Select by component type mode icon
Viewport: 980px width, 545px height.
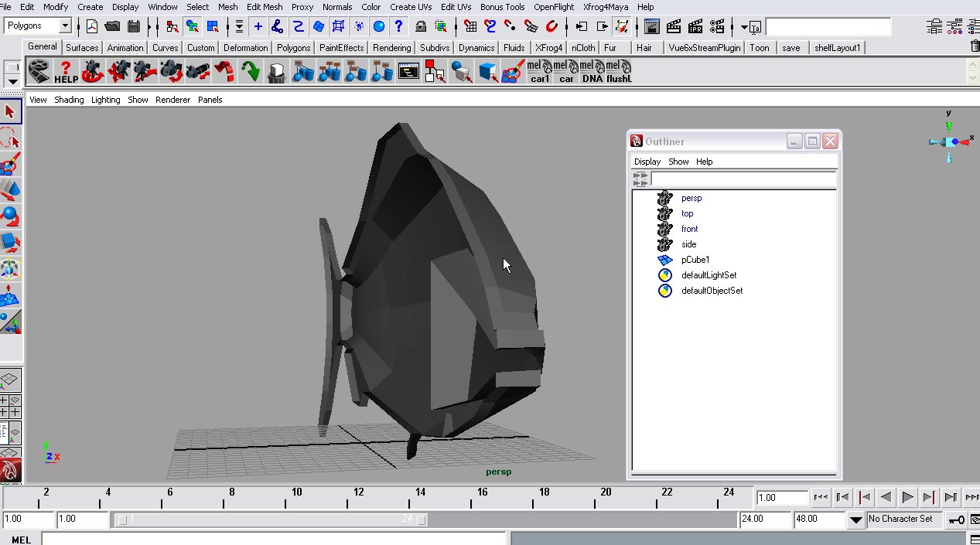tap(213, 26)
